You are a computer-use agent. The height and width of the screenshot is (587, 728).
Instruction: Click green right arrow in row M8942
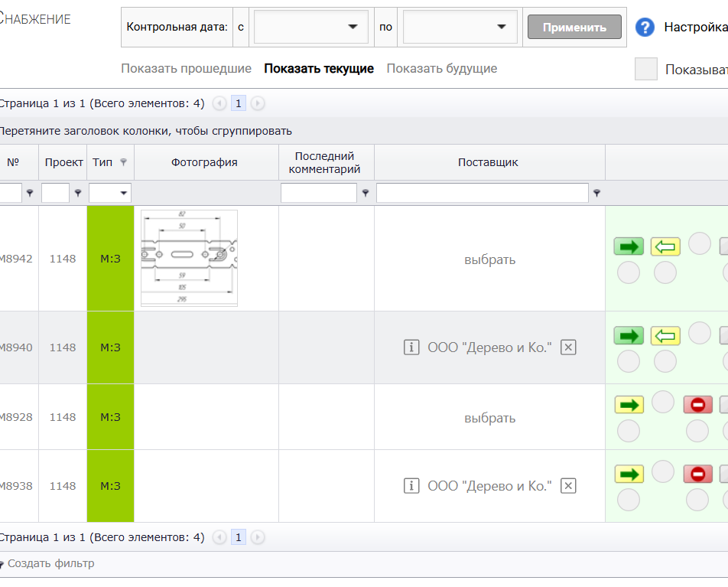point(629,246)
